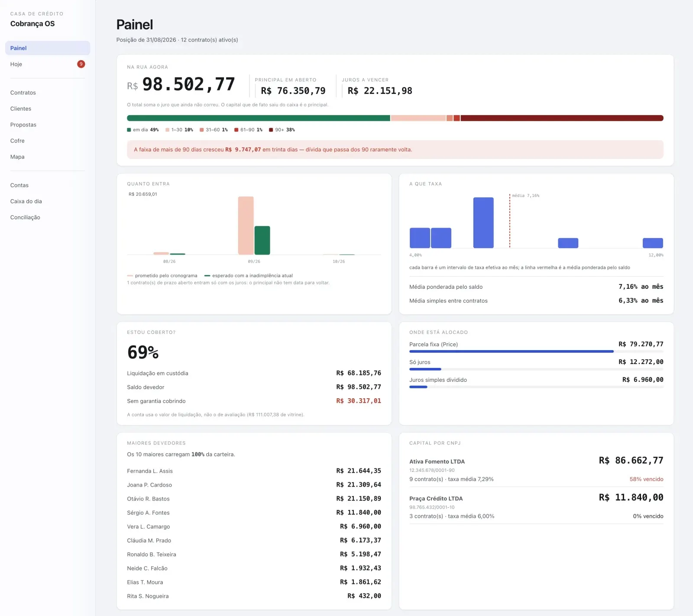Click the '61–90 1%' legend entry
The width and height of the screenshot is (693, 616).
coord(248,130)
